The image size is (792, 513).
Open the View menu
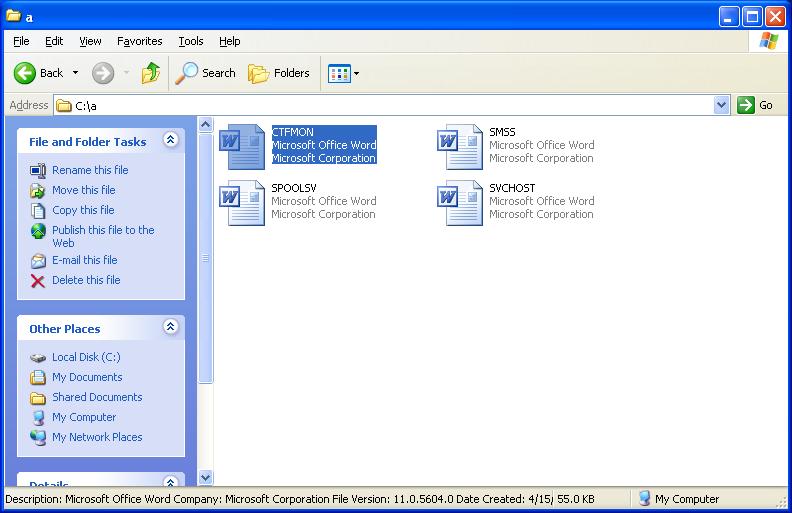click(90, 41)
